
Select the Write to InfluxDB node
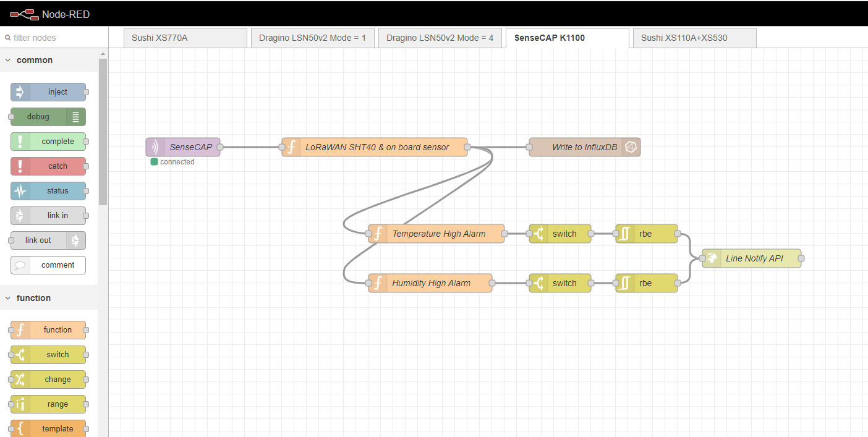coord(585,147)
